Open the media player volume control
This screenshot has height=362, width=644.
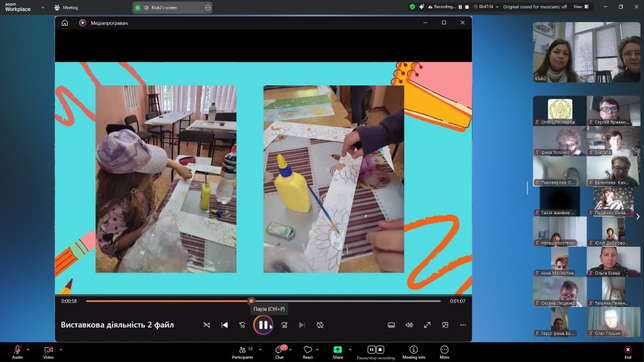click(x=409, y=325)
